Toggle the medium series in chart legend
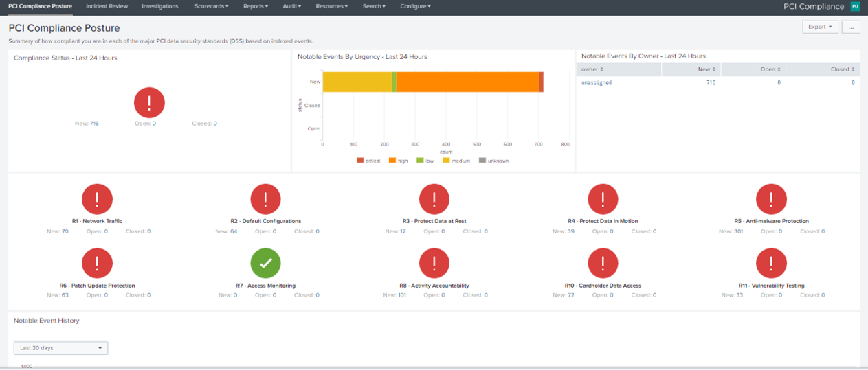The height and width of the screenshot is (370, 868). click(456, 161)
